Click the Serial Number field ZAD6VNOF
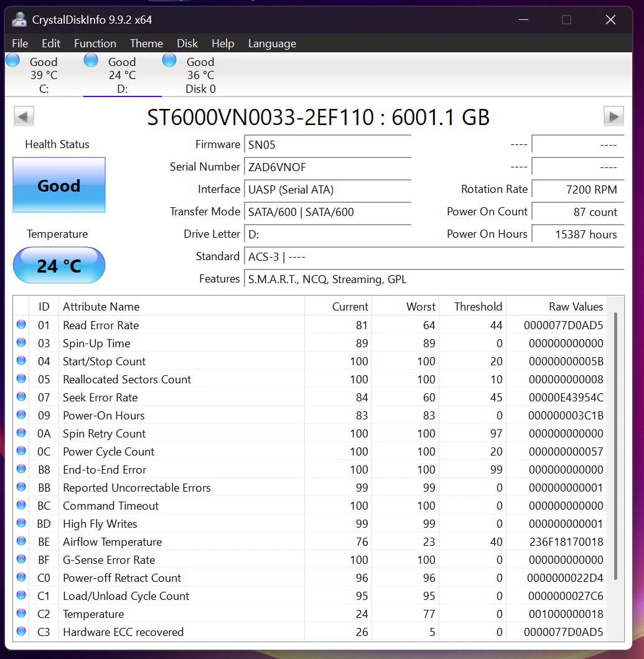 [x=327, y=167]
